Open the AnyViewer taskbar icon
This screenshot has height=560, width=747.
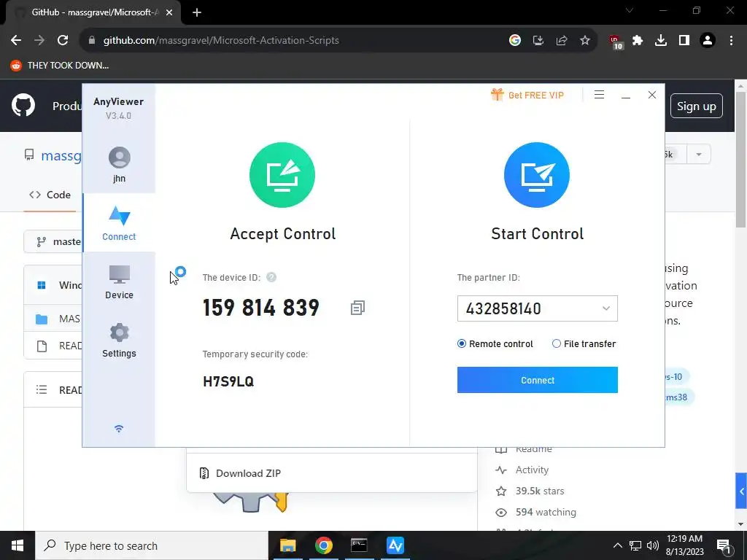(395, 545)
